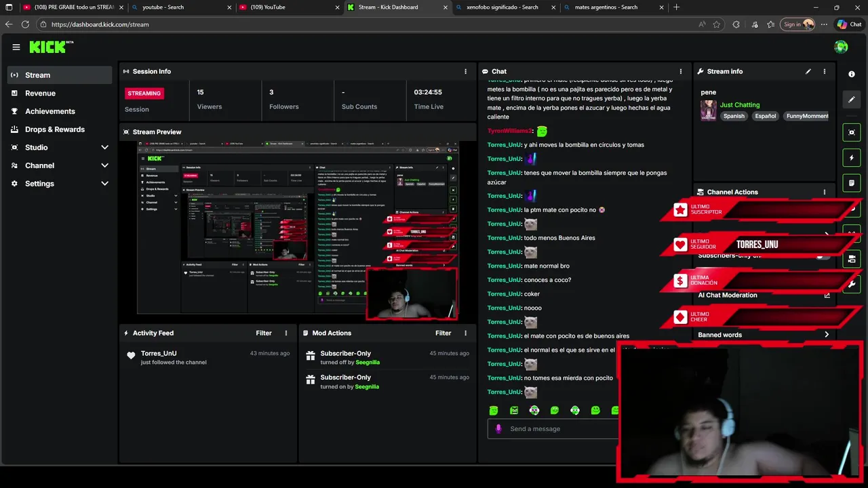Click the Viewers count value 15
The image size is (868, 488).
200,92
